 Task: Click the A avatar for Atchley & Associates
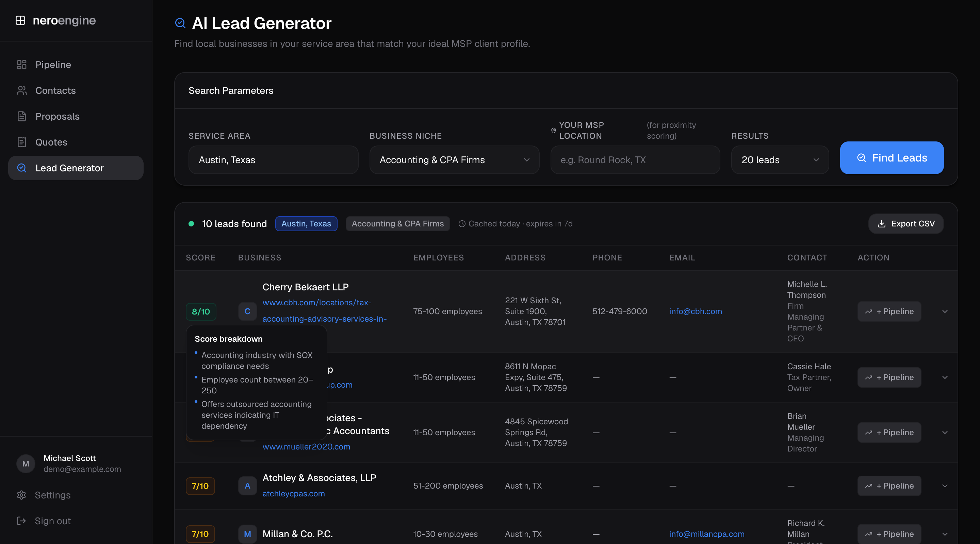pos(247,486)
